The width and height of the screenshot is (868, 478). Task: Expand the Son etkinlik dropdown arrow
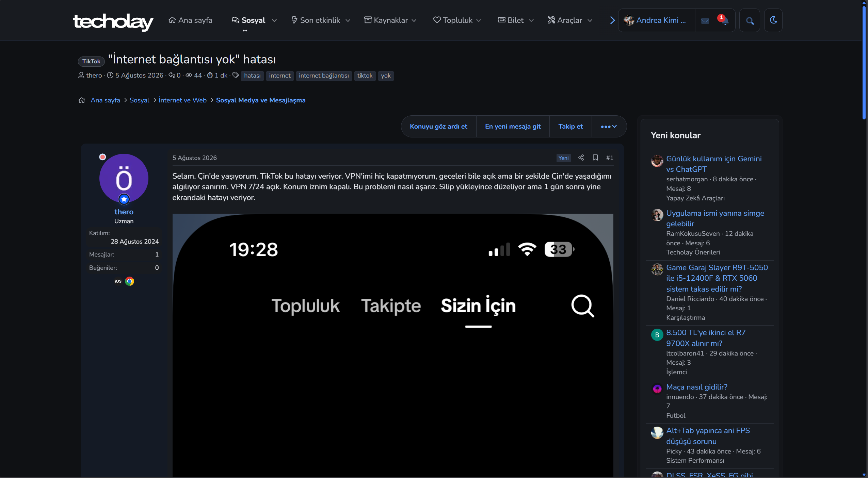[x=348, y=21]
